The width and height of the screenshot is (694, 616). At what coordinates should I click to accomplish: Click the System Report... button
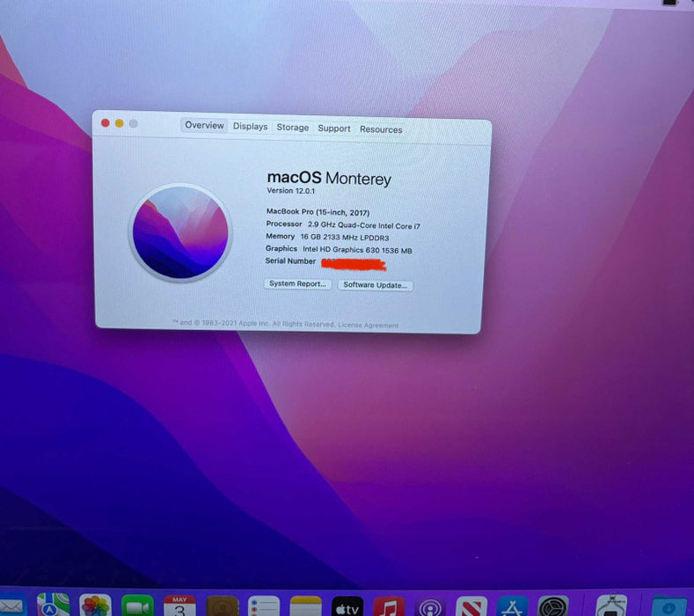tap(298, 284)
